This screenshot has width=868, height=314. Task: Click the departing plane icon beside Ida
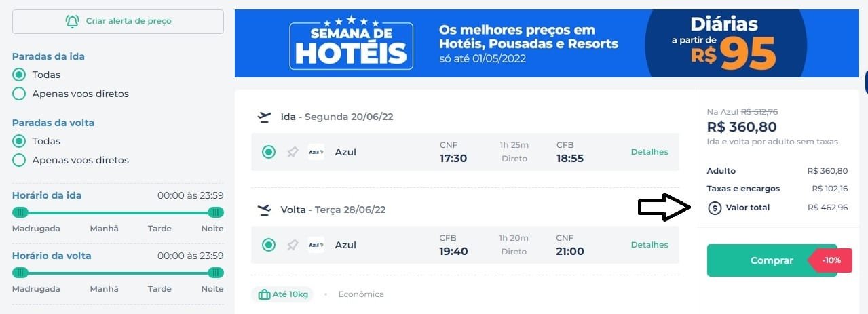point(265,117)
